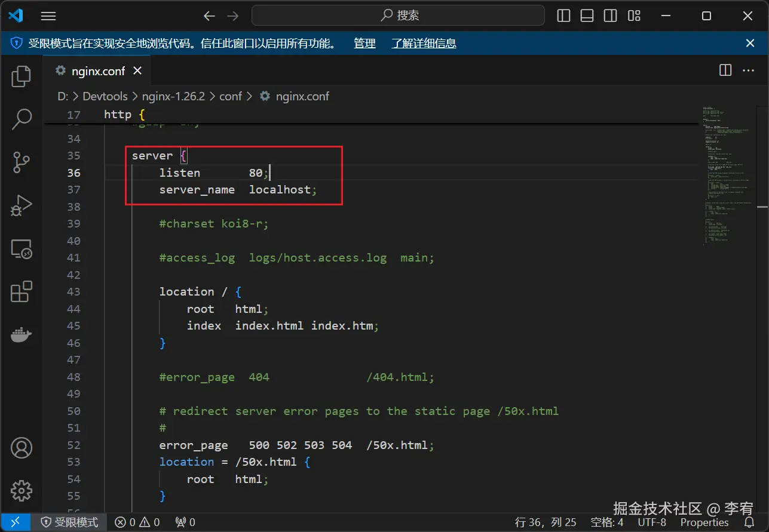Screen dimensions: 769x532
Task: Open the remote window status icon
Action: click(x=16, y=522)
